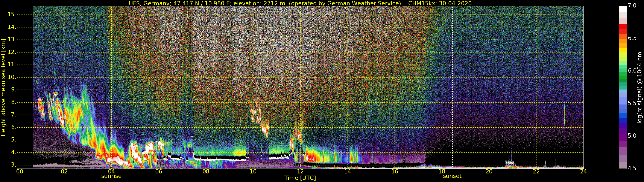Click the '20' time tick label
This screenshot has height=182, width=644.
tap(489, 172)
